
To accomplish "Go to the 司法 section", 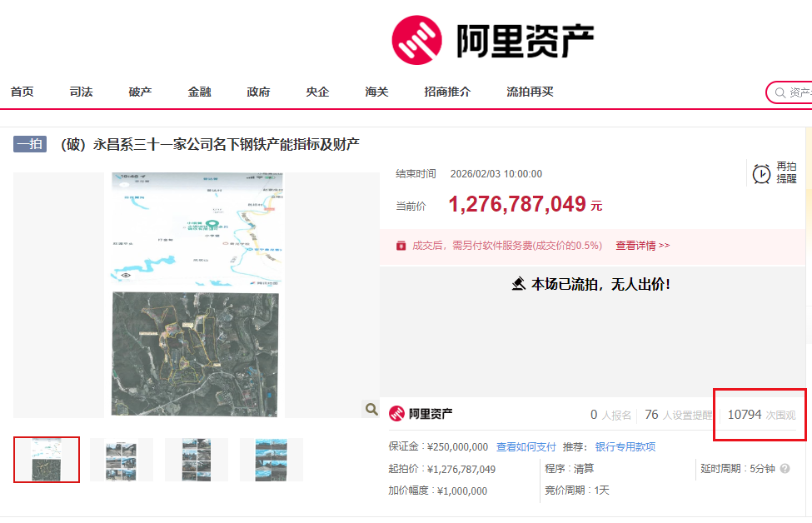I will click(x=82, y=92).
